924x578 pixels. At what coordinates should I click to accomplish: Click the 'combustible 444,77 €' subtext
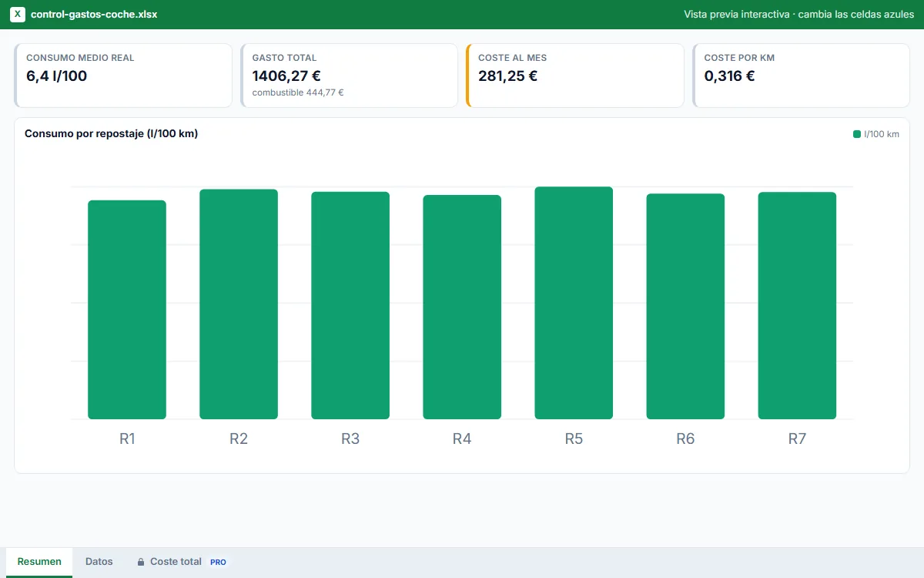pyautogui.click(x=298, y=92)
